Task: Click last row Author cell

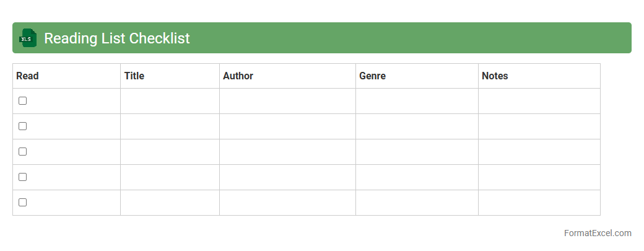Action: (287, 203)
